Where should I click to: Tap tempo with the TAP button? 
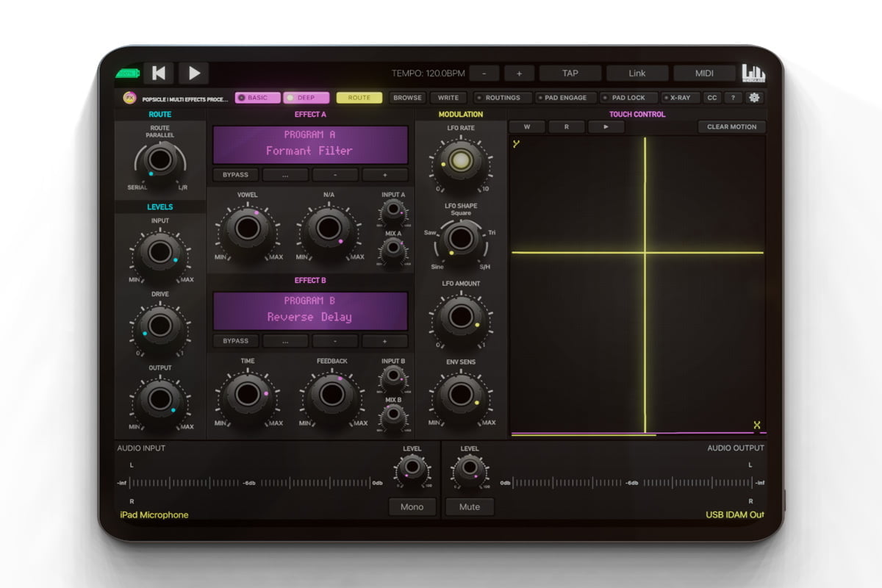click(570, 73)
